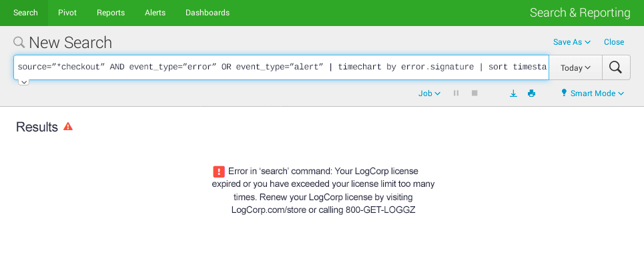644x277 pixels.
Task: Expand the search bar with the chevron
Action: pyautogui.click(x=23, y=83)
